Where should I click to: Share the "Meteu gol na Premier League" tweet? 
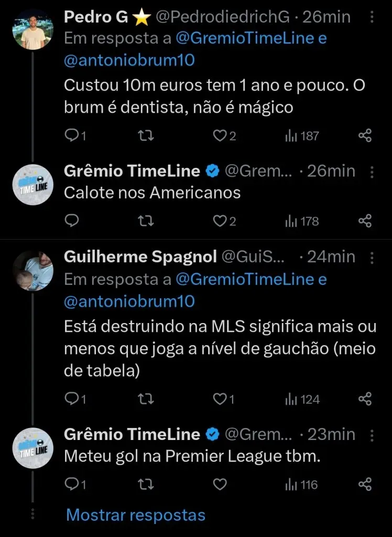coord(365,484)
